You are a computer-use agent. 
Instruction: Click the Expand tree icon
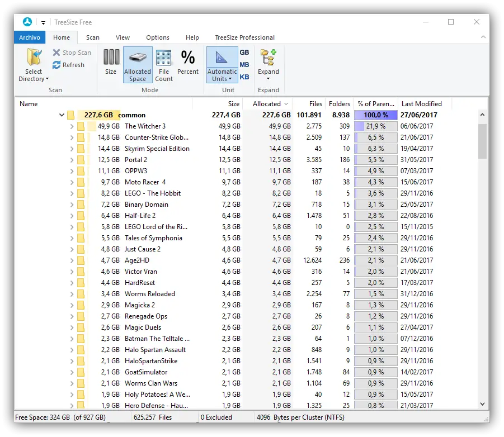pos(269,57)
